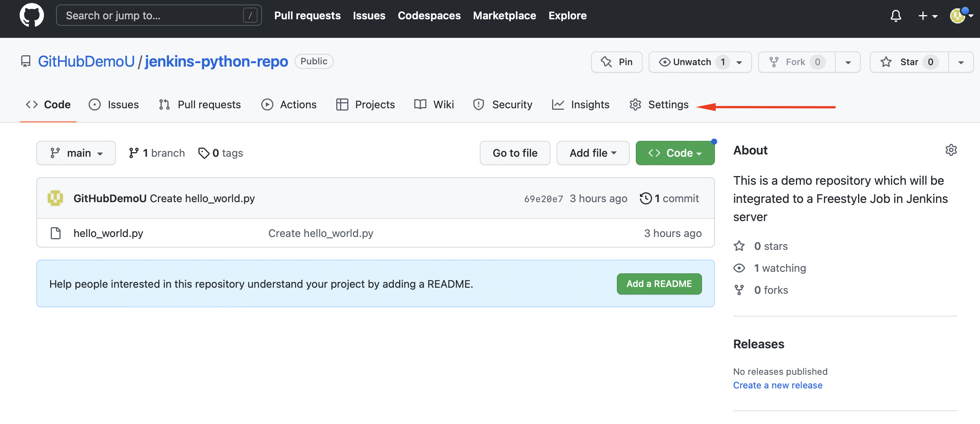Expand the Fork dropdown arrow

[848, 62]
